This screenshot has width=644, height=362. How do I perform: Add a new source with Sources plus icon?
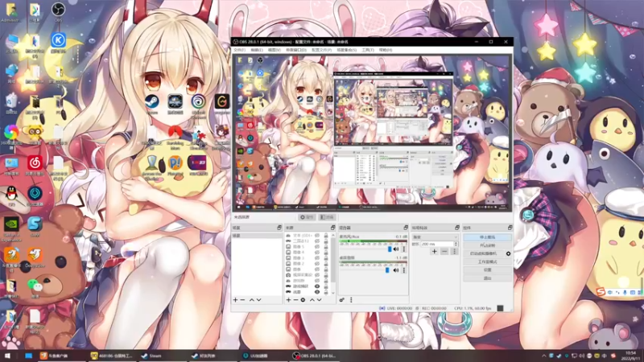tap(288, 300)
